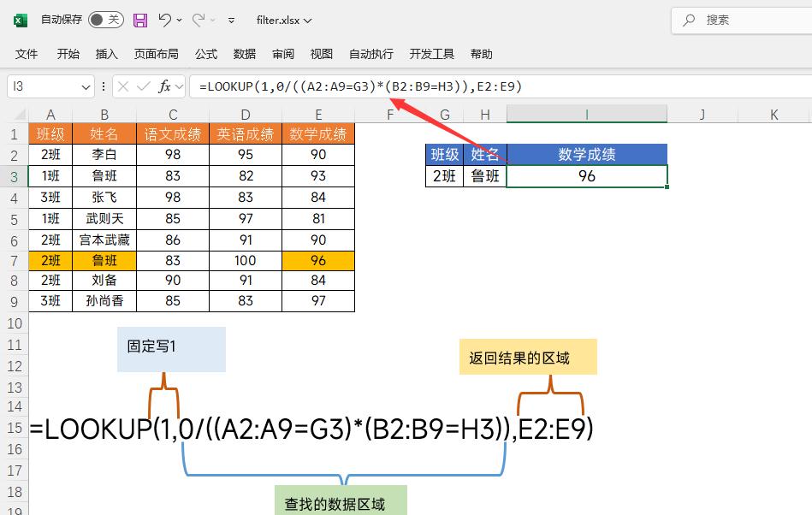Open the Redo history dropdown
Viewport: 812px width, 515px height.
click(213, 21)
